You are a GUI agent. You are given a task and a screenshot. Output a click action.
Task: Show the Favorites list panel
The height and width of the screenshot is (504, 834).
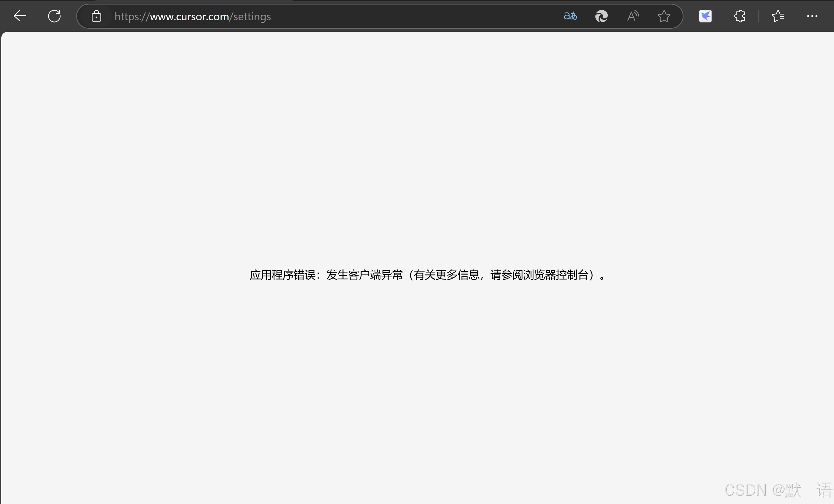(778, 16)
